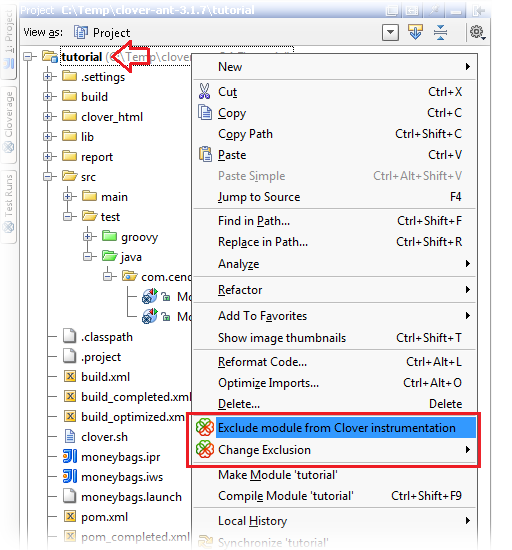Click the java test folder icon

[x=110, y=256]
